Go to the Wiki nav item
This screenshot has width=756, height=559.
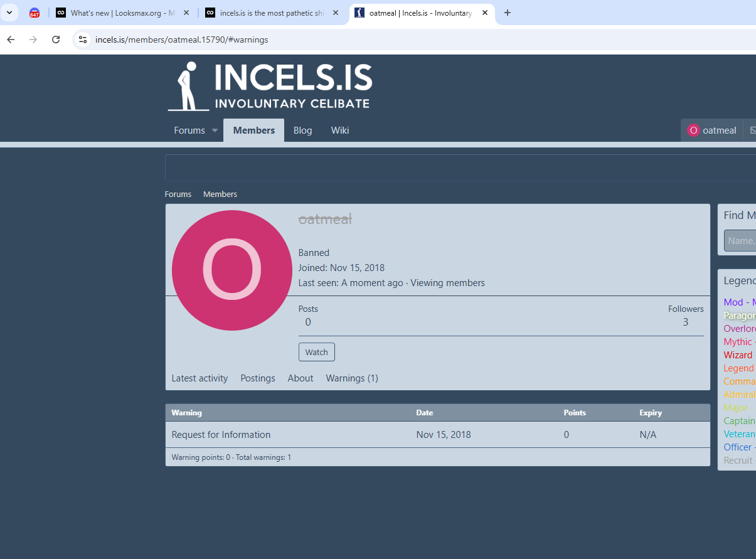340,130
